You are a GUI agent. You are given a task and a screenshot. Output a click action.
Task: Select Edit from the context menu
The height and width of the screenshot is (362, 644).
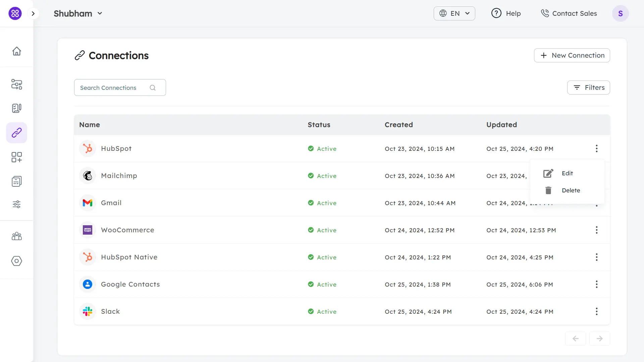(x=567, y=173)
